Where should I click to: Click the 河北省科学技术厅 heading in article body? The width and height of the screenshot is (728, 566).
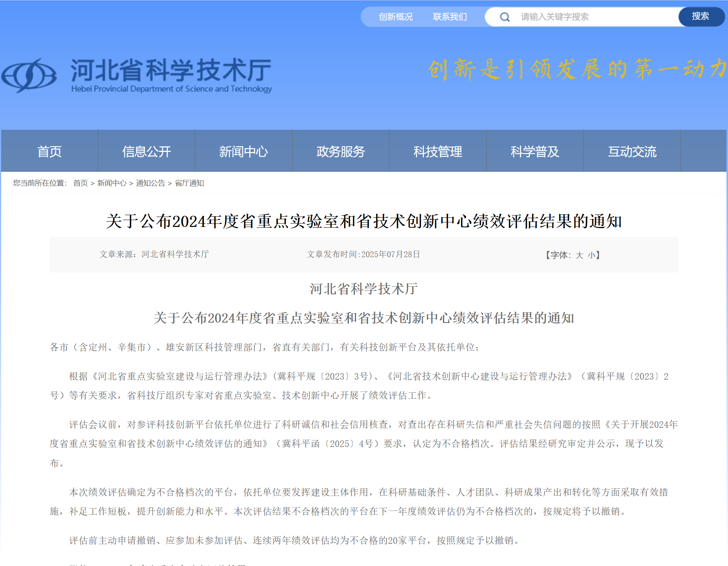point(364,289)
